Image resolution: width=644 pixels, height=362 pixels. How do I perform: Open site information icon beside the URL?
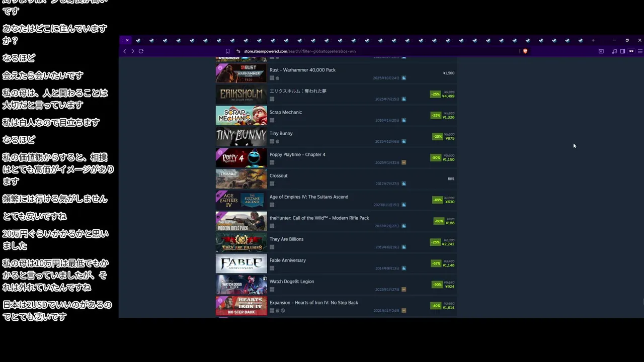(x=238, y=51)
